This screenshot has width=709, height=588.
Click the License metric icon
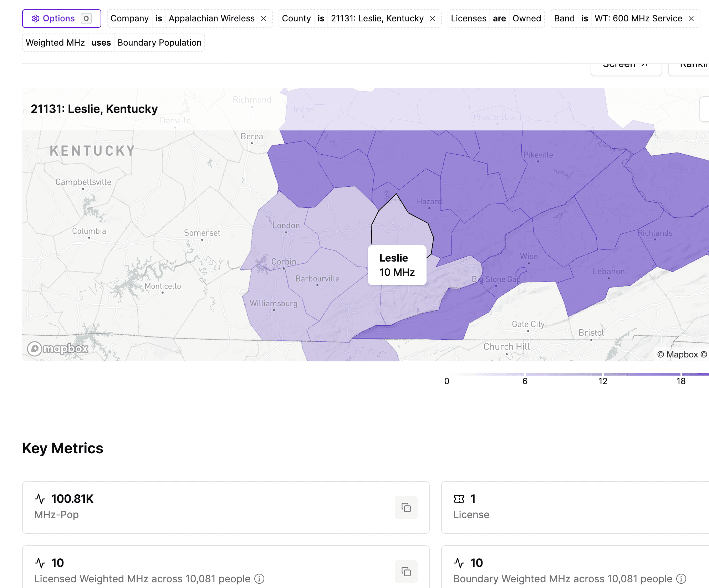pos(459,498)
